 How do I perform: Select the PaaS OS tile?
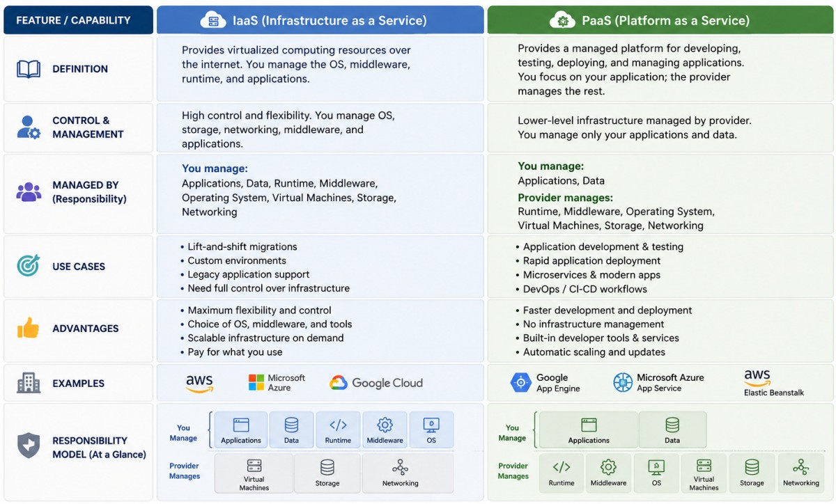tap(656, 473)
